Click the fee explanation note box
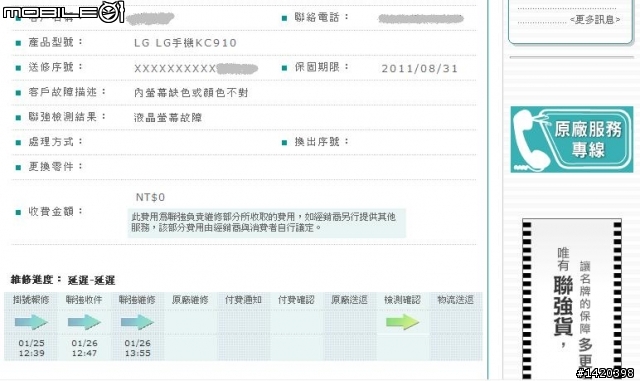Viewport: 640px width, 381px height. pos(267,223)
